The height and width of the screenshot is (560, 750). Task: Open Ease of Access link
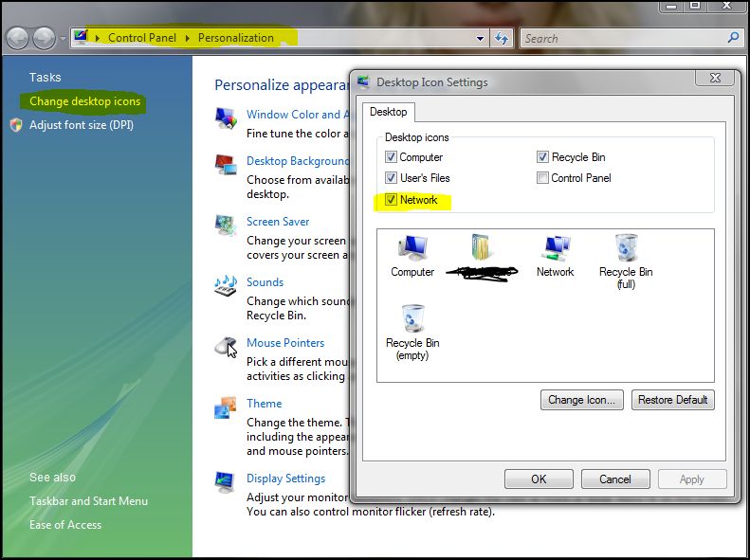tap(65, 525)
